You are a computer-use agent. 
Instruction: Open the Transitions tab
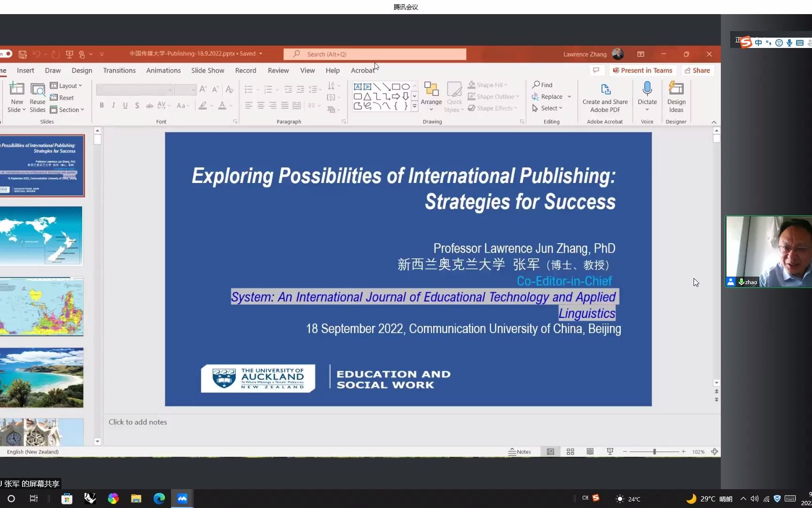[x=119, y=71]
